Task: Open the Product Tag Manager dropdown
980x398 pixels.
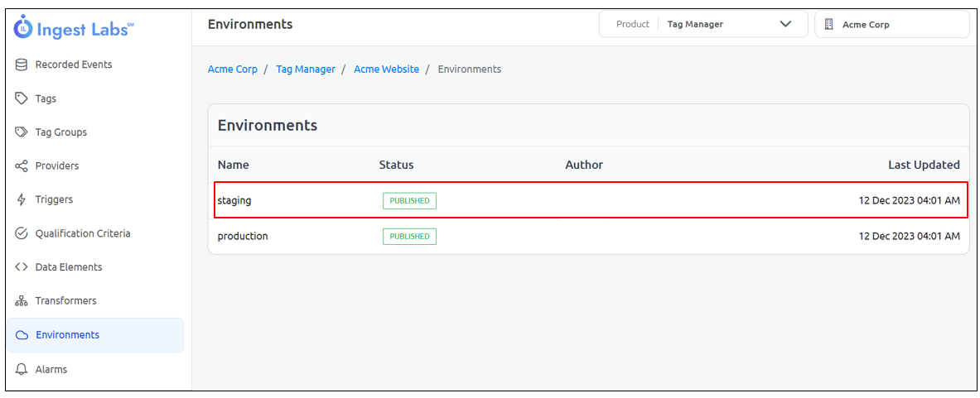Action: [702, 24]
